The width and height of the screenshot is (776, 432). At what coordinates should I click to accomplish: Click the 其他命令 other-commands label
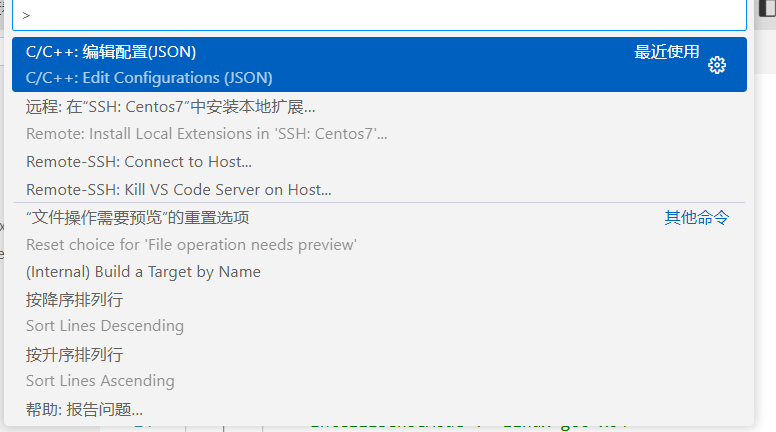pyautogui.click(x=697, y=217)
